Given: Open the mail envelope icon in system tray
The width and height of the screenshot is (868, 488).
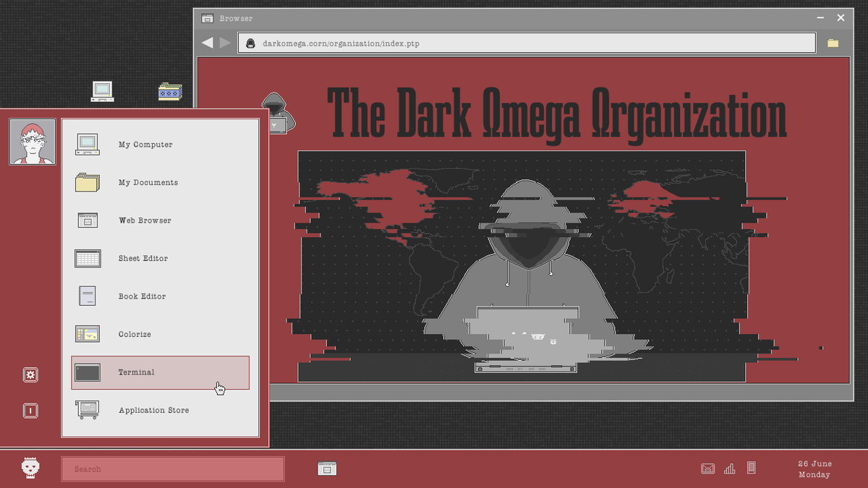Looking at the screenshot, I should point(708,468).
